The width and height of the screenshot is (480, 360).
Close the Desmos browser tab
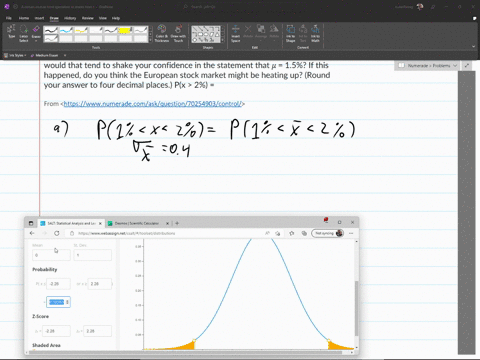pyautogui.click(x=167, y=223)
